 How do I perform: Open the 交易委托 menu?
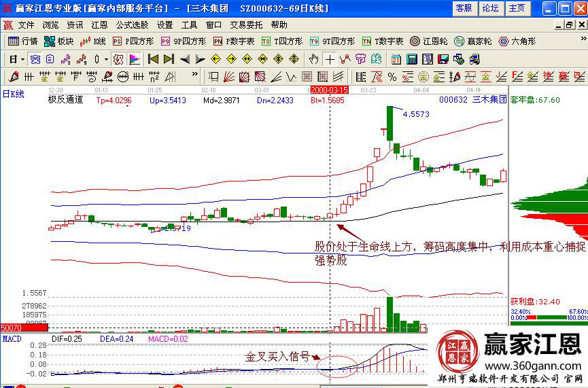246,24
